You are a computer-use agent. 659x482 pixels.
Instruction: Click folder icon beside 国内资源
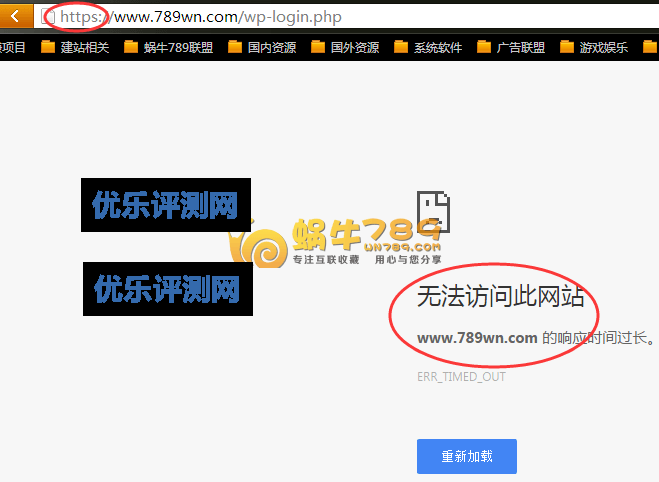tap(235, 47)
